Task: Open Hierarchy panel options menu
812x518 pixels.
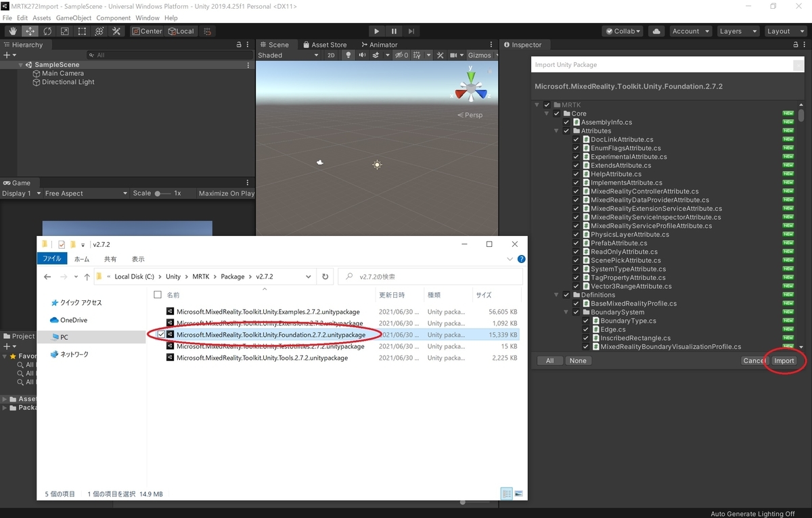Action: pyautogui.click(x=248, y=45)
